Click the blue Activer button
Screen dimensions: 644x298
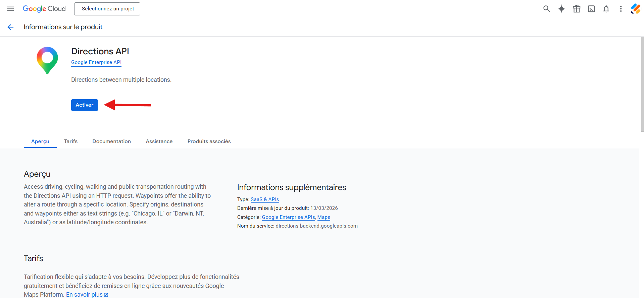(85, 105)
